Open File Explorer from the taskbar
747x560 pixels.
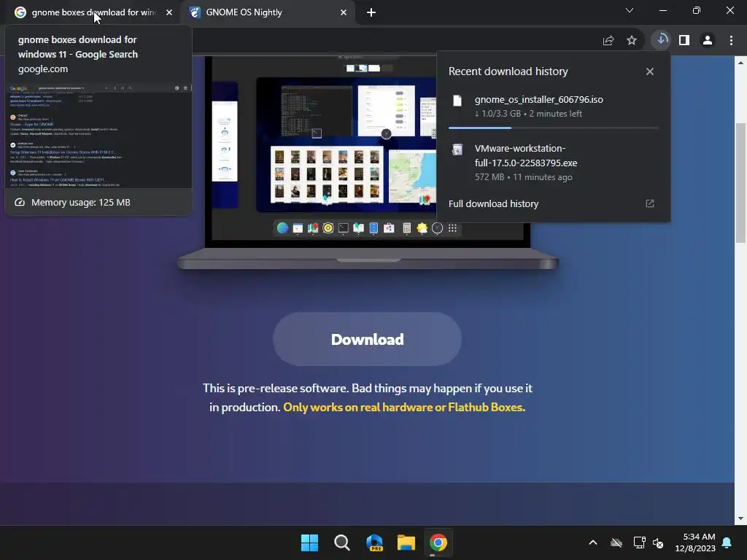point(406,542)
